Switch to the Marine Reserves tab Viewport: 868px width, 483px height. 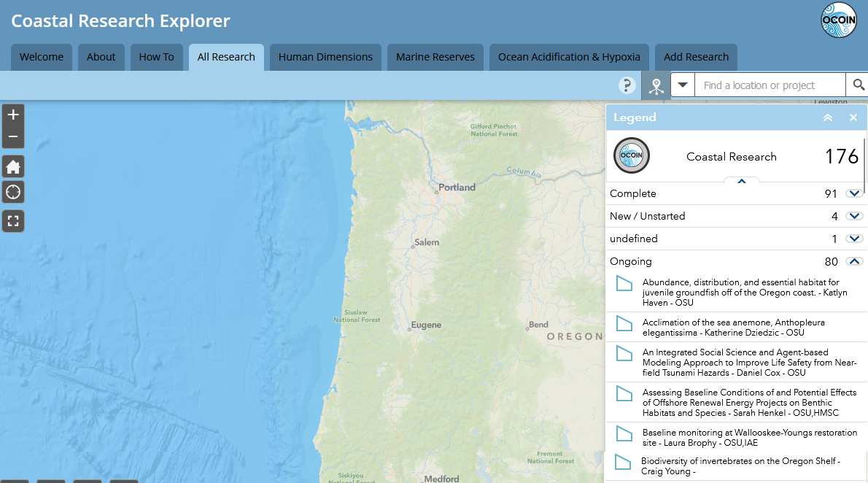coord(435,57)
